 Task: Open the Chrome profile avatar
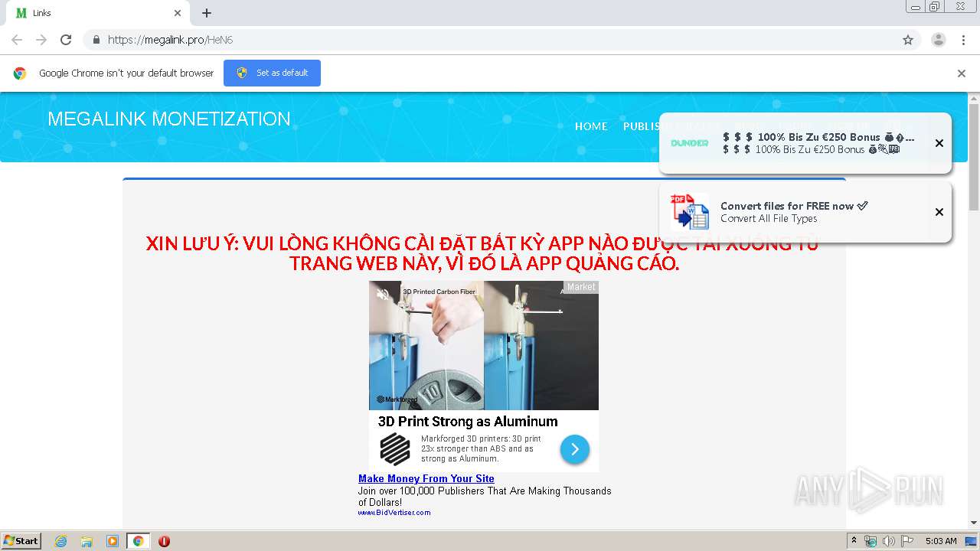pos(938,40)
